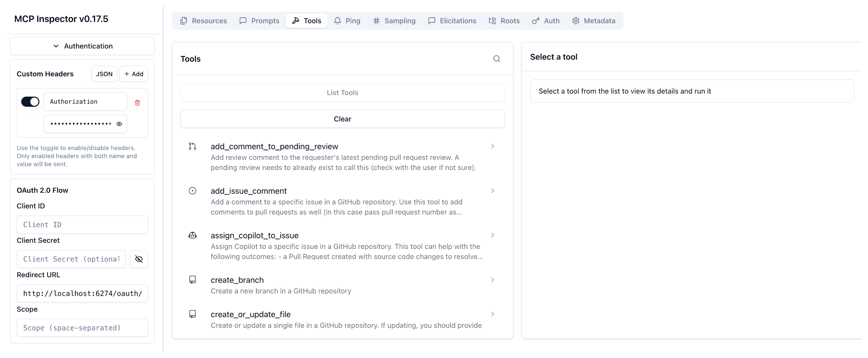
Task: Click the pull request icon beside add_comment_to_pending_review
Action: [192, 146]
